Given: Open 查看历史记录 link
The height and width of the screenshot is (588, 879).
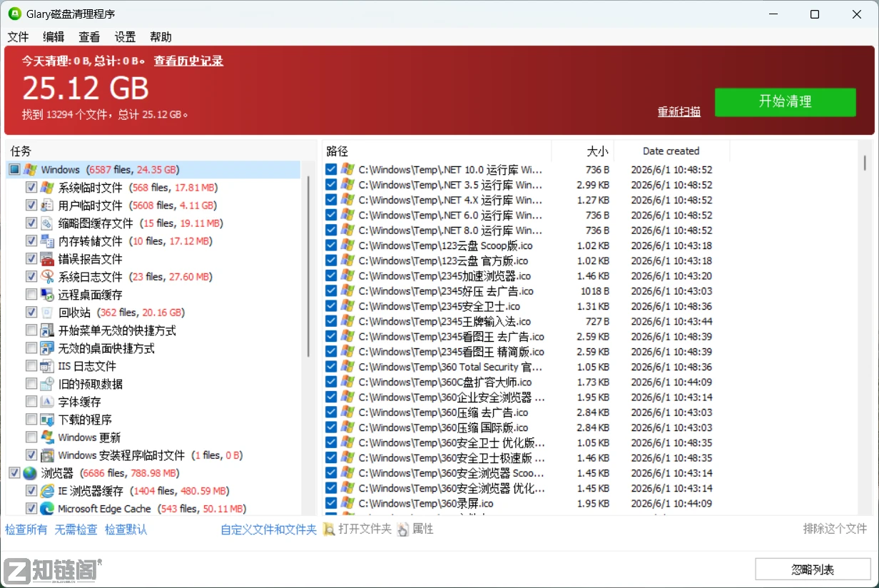Looking at the screenshot, I should pos(188,61).
